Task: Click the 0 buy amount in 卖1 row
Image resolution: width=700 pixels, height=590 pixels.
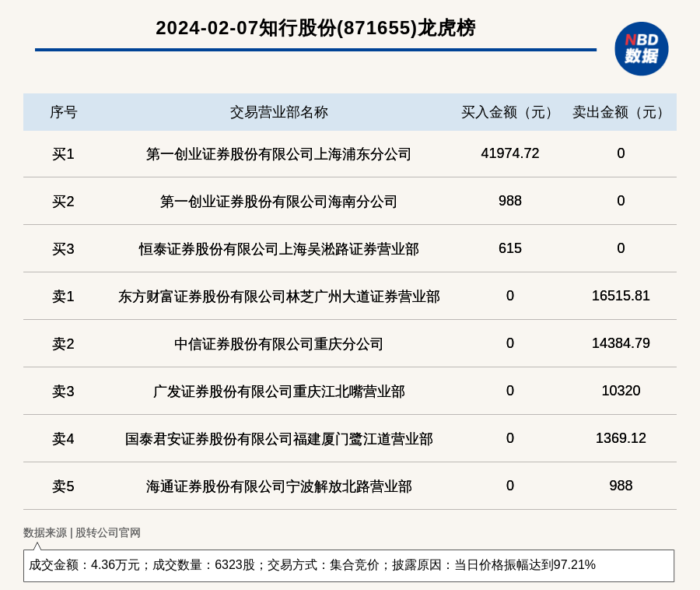Action: click(x=509, y=296)
